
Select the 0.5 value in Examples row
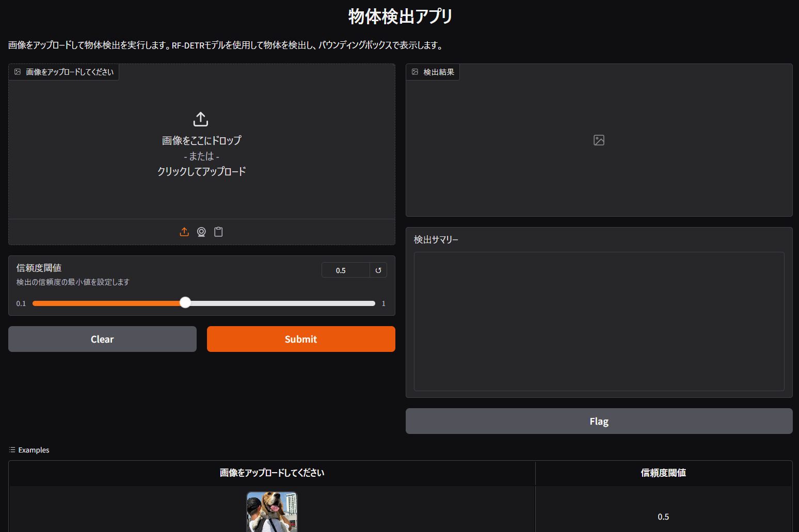tap(663, 517)
